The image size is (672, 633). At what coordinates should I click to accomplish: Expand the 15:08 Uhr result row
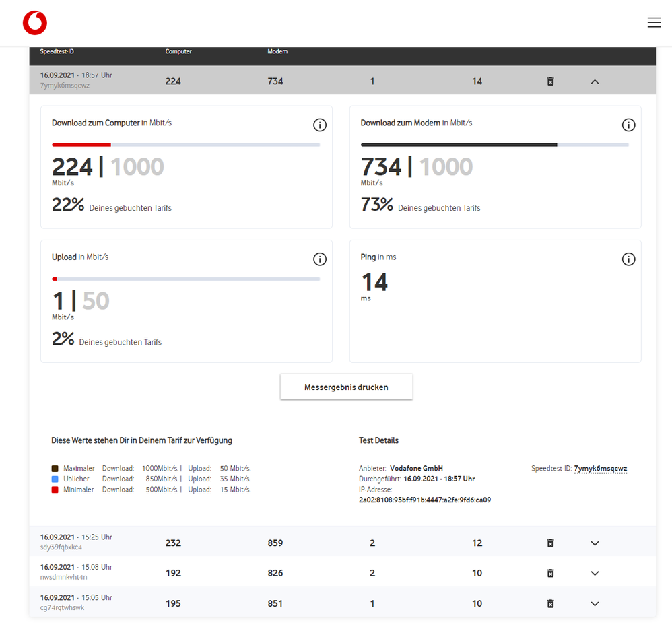coord(595,574)
